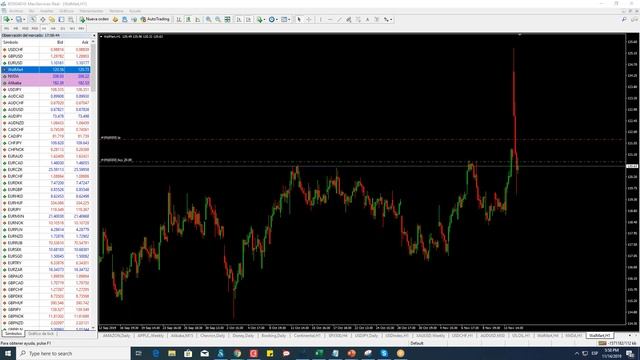Select the text label tool
Screen dimensions: 640x360
[376, 19]
